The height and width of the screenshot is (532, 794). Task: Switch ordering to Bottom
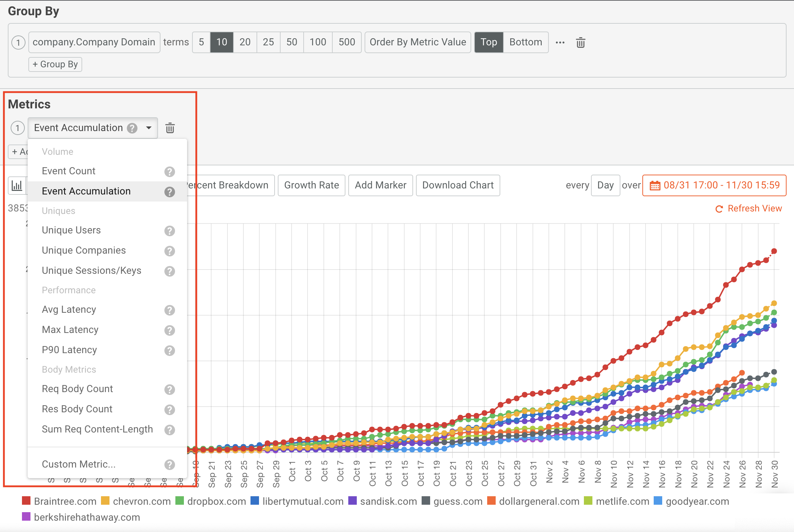coord(526,42)
